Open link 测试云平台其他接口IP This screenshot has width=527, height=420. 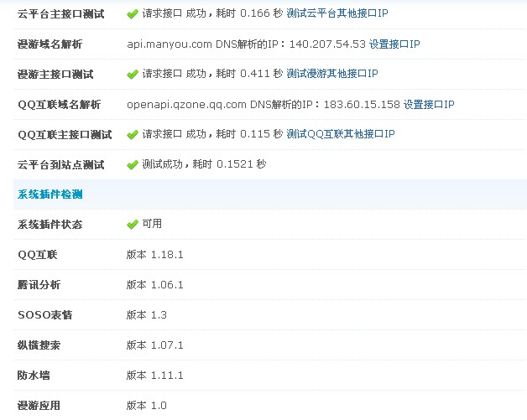337,13
